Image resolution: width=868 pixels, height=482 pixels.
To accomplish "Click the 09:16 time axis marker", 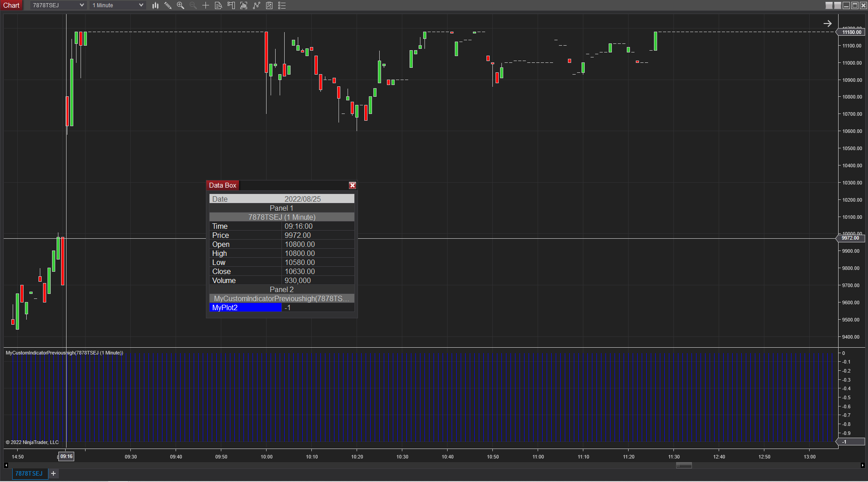I will 67,457.
